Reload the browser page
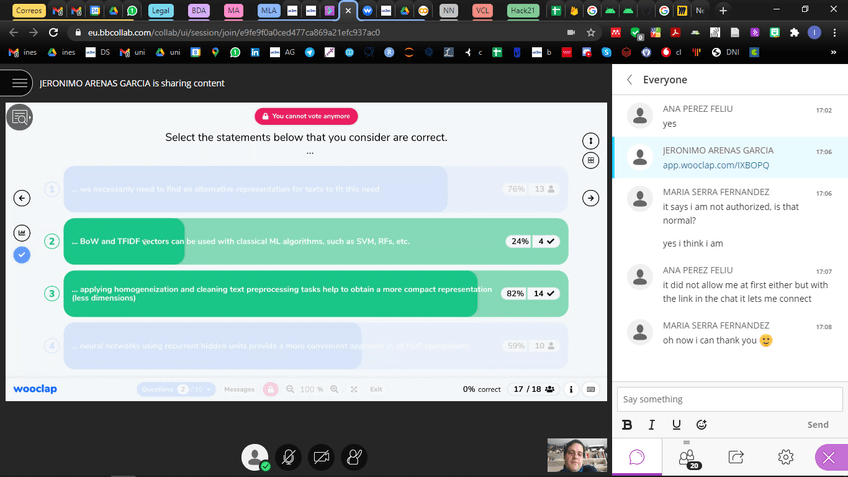The height and width of the screenshot is (477, 848). click(x=53, y=32)
